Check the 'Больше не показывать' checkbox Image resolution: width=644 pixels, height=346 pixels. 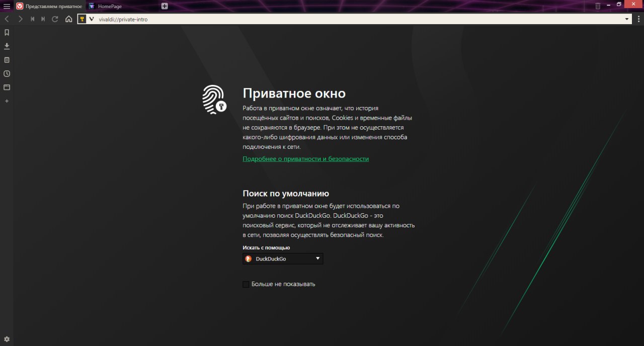246,284
